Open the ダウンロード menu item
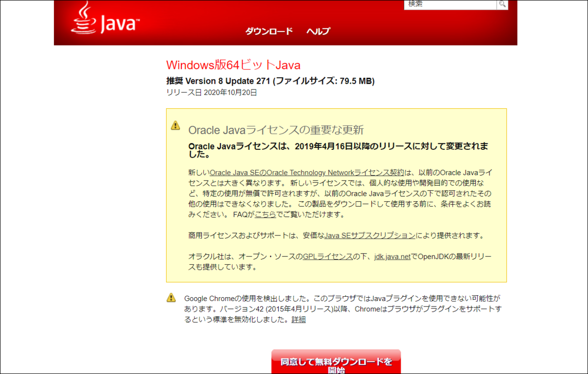The image size is (588, 374). [269, 31]
